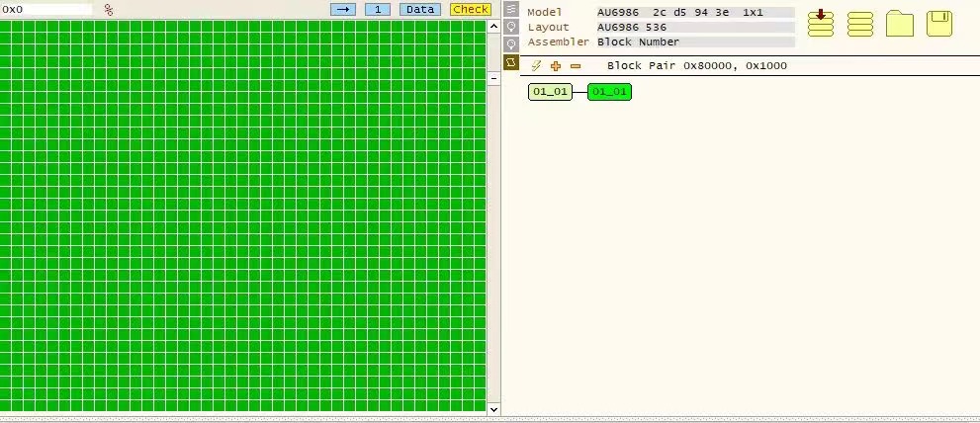Click the scrollbar up arrow of the block map
The image size is (980, 423).
point(494,27)
